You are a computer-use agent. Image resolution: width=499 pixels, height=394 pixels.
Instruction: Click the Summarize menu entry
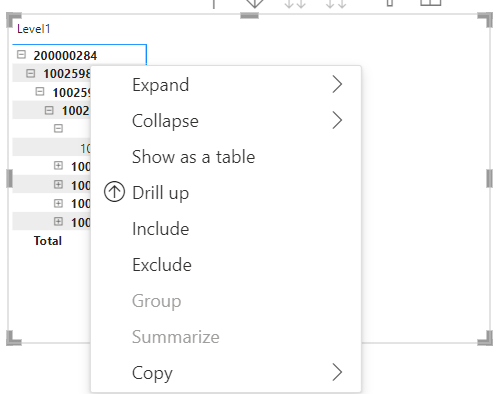tap(226, 337)
